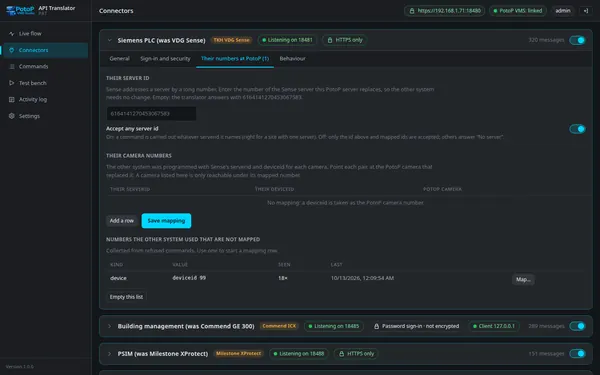Click the PotoP Camera column header
Image resolution: width=600 pixels, height=375 pixels.
(x=442, y=189)
